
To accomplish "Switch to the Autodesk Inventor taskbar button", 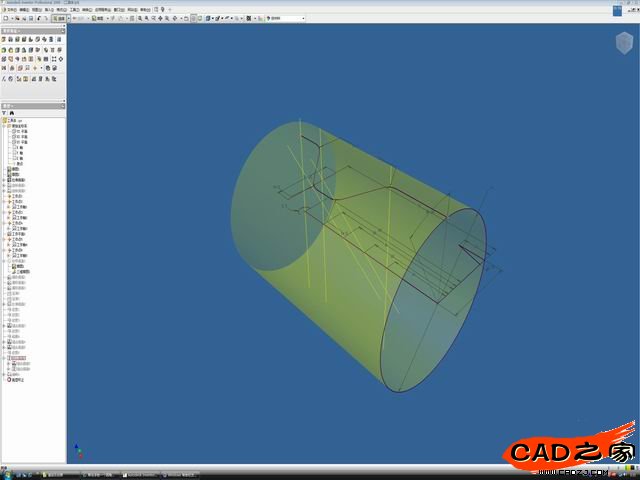I will point(138,473).
